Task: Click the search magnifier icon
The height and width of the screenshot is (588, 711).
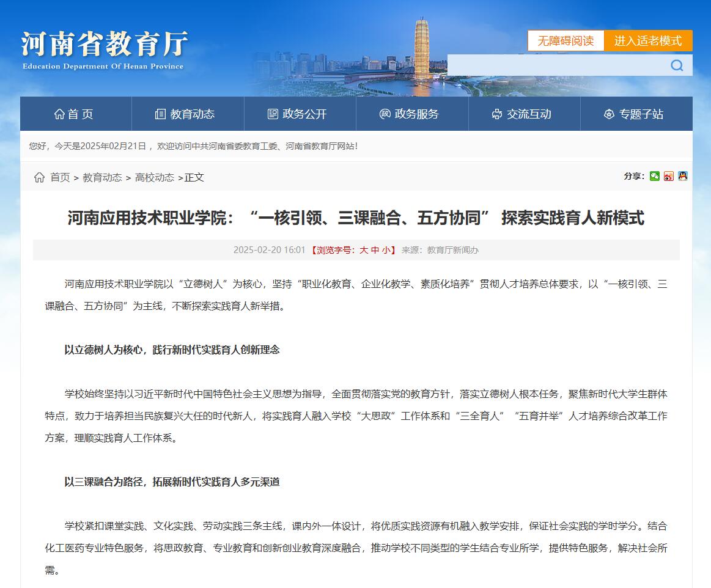Action: (x=677, y=65)
